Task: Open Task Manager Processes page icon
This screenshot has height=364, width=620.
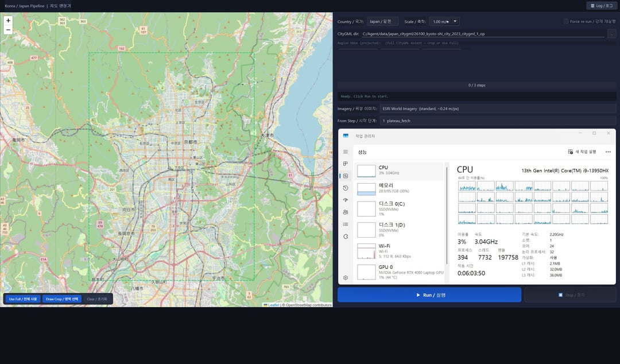Action: 346,164
